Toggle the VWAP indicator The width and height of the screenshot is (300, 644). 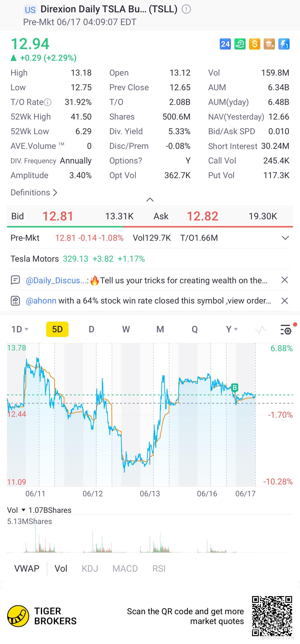coord(27,568)
